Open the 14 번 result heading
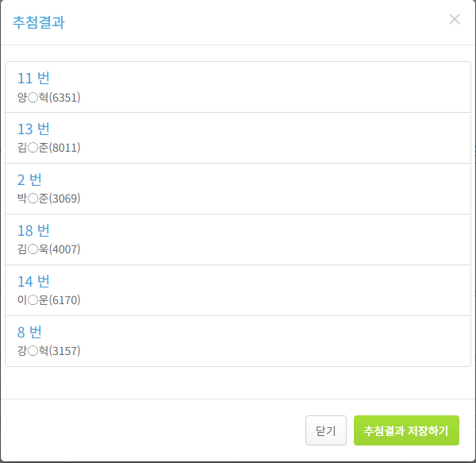Image resolution: width=476 pixels, height=463 pixels. [x=33, y=281]
